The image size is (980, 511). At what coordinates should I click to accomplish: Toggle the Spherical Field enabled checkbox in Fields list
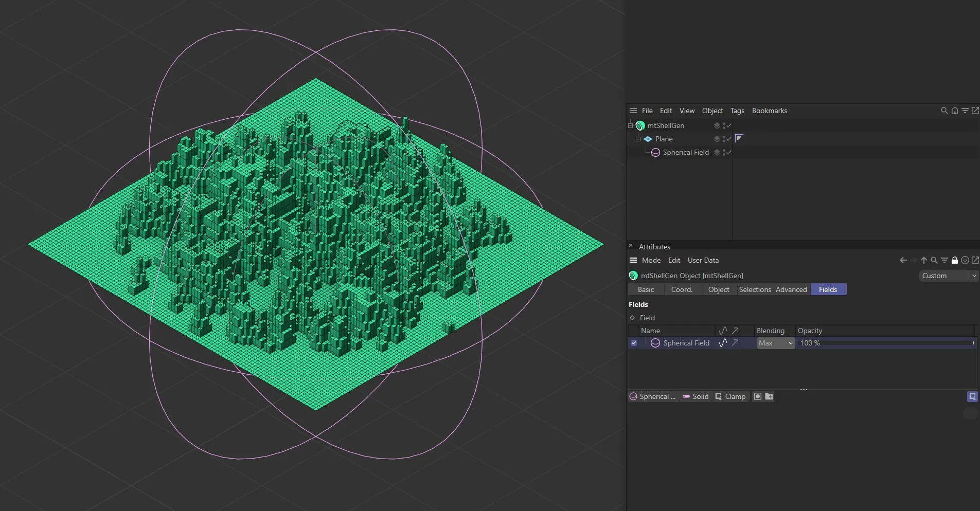click(x=634, y=343)
